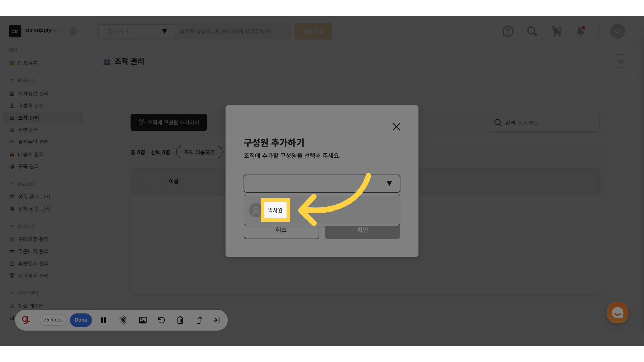Open 권한 관리 in sidebar

29,130
